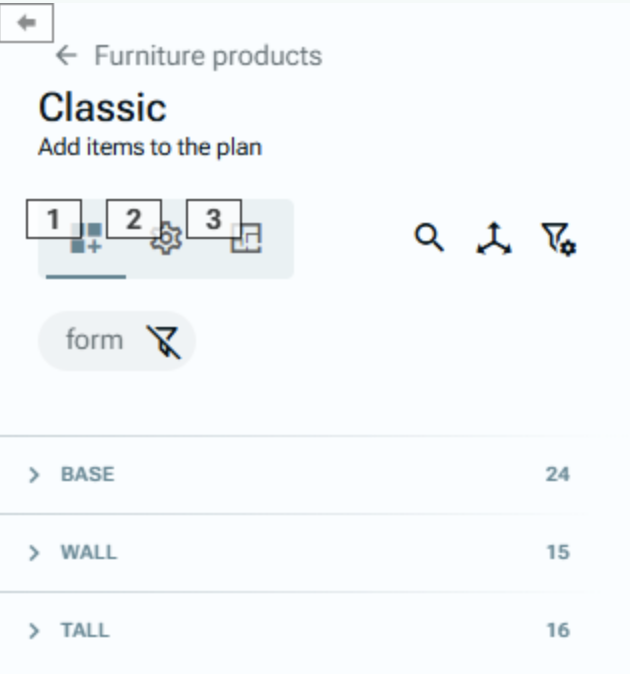
Task: Expand the BASE category chevron
Action: [x=35, y=475]
